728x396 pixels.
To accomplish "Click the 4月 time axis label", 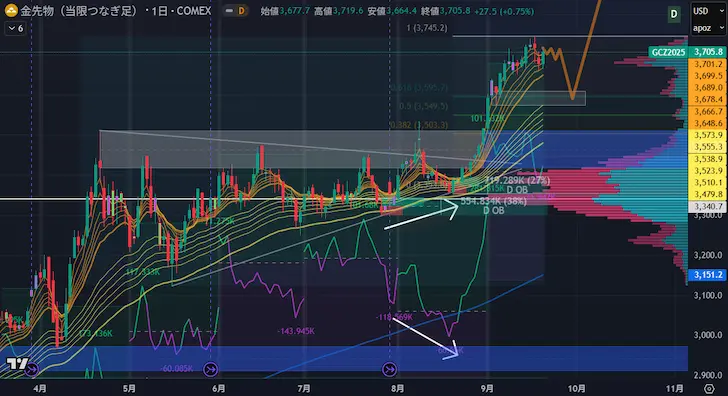I will coord(40,389).
